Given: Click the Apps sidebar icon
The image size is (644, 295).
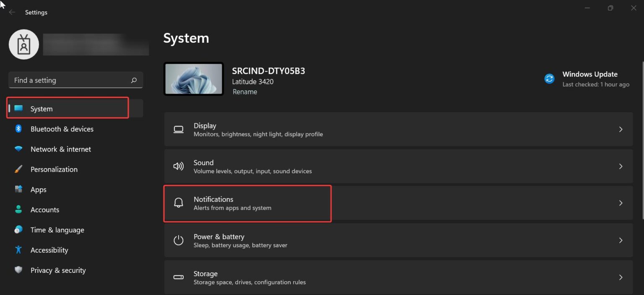Looking at the screenshot, I should click(x=18, y=189).
